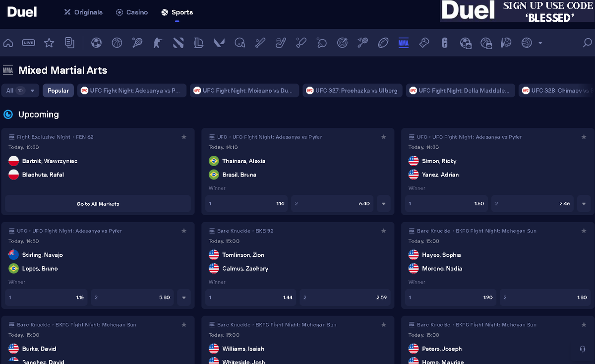This screenshot has height=364, width=595.
Task: Favorite the Tomlinson vs Calmus fight
Action: 384,231
